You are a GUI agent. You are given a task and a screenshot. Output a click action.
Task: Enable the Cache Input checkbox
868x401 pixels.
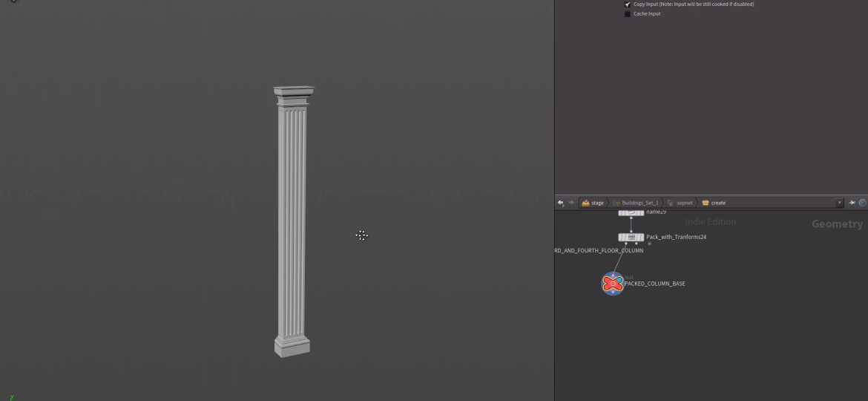[628, 14]
